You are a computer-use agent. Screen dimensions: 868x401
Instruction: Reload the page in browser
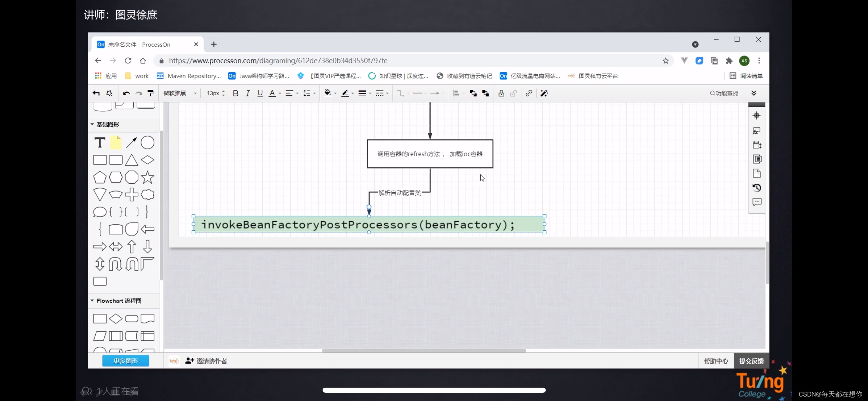(128, 61)
